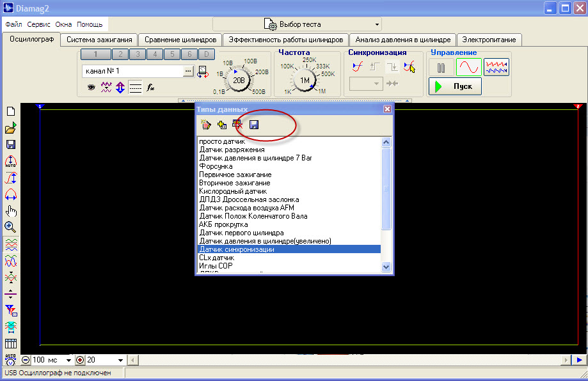Open the Файл menu
Image resolution: width=588 pixels, height=381 pixels.
click(x=13, y=24)
